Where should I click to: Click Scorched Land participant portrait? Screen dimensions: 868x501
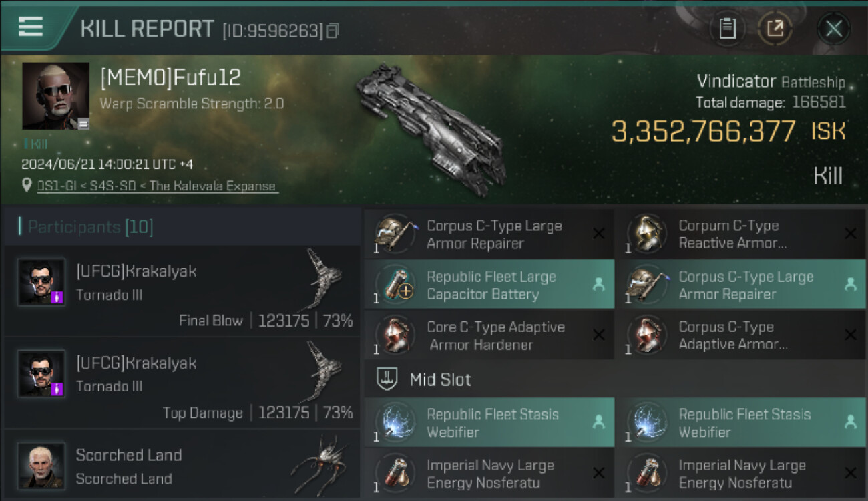point(41,465)
